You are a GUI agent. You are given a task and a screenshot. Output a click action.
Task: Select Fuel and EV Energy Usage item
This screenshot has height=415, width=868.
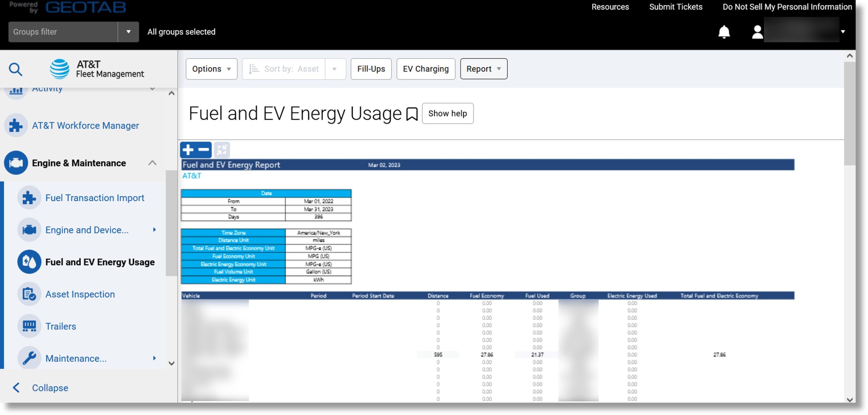tap(100, 262)
